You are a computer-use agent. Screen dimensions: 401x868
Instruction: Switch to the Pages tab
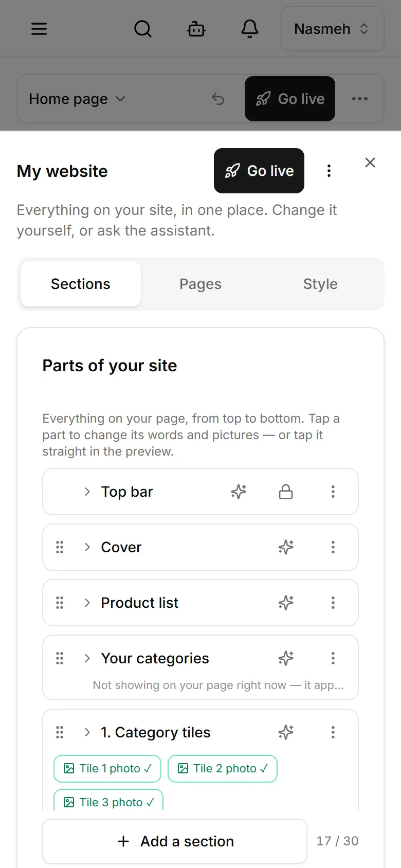tap(200, 284)
